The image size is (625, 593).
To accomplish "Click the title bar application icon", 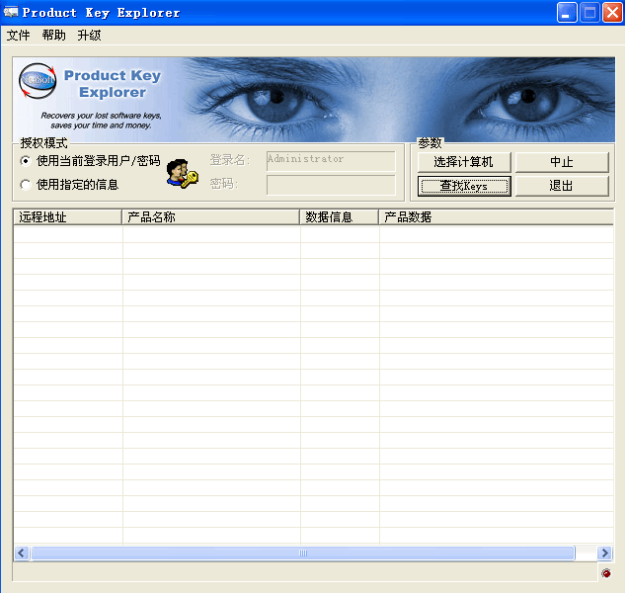I will (x=11, y=13).
